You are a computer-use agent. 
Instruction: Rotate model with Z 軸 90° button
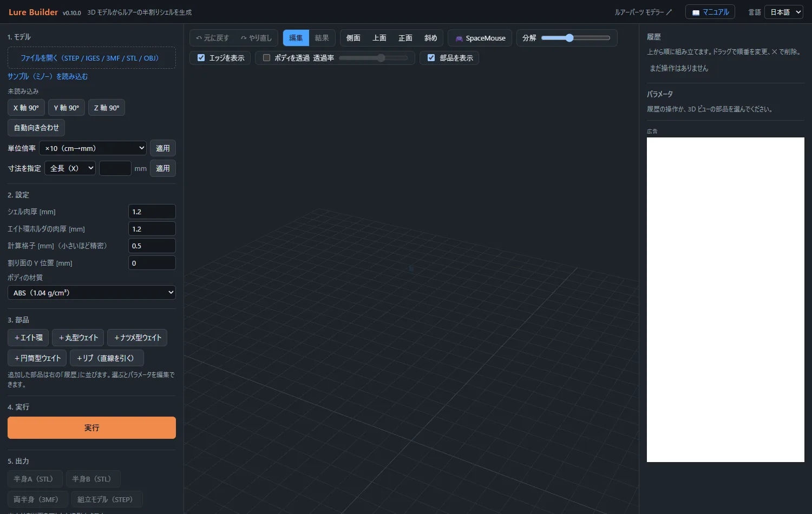coord(107,108)
